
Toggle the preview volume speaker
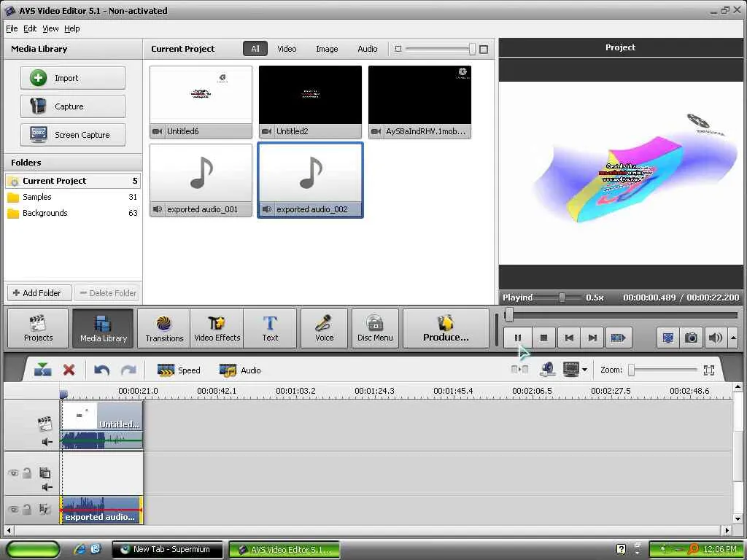click(715, 338)
